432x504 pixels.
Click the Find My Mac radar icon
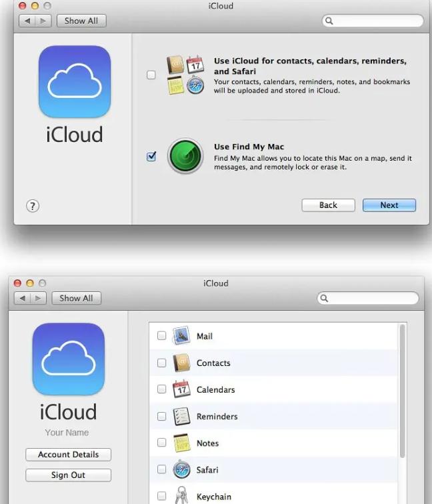click(185, 156)
